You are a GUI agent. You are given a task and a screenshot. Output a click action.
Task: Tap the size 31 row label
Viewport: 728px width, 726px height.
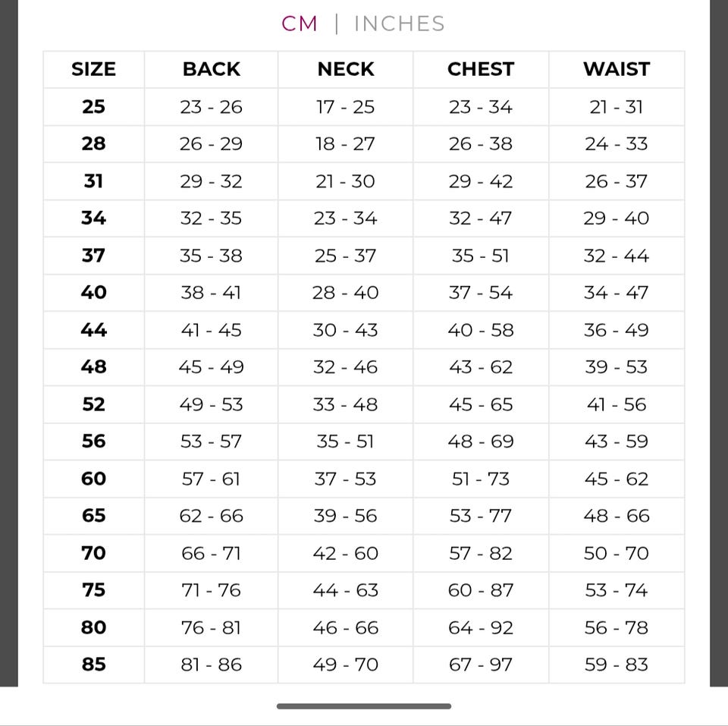pos(93,181)
